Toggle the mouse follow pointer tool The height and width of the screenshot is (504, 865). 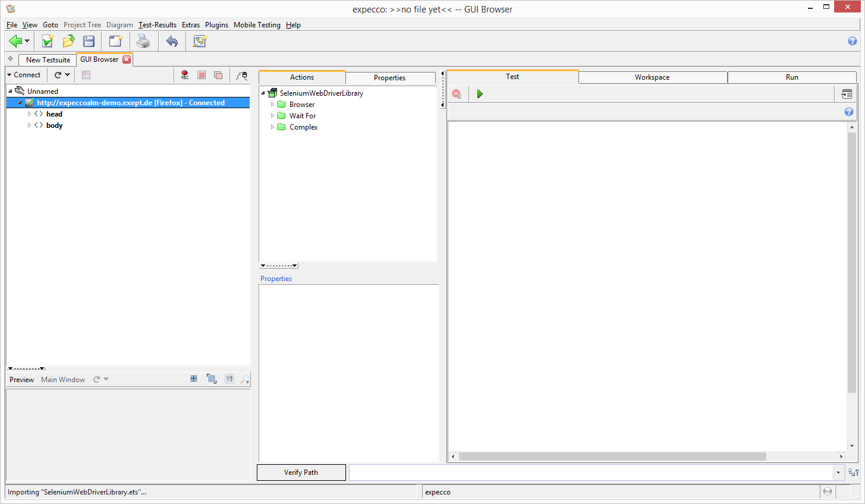241,75
